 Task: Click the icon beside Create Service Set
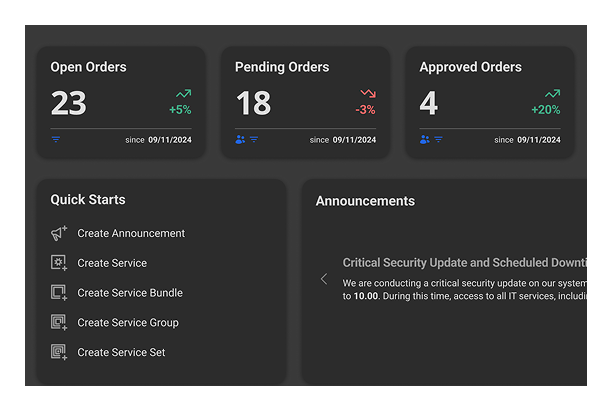tap(59, 352)
